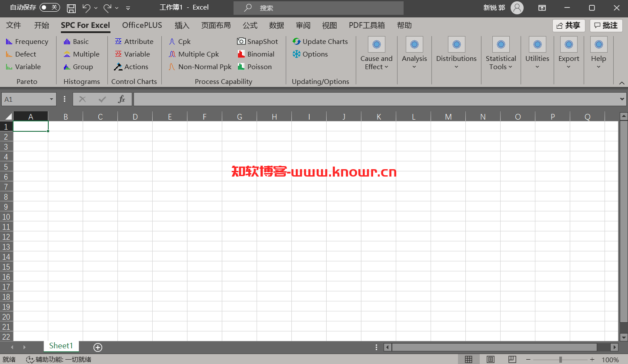Screen dimensions: 628x364
Task: Click the user account avatar
Action: coord(517,7)
